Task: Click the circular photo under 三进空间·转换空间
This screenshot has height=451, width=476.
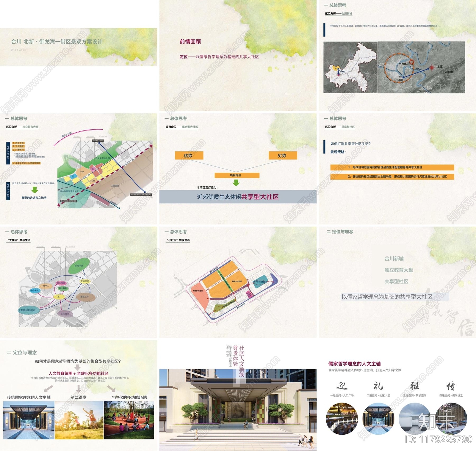Action: [415, 419]
